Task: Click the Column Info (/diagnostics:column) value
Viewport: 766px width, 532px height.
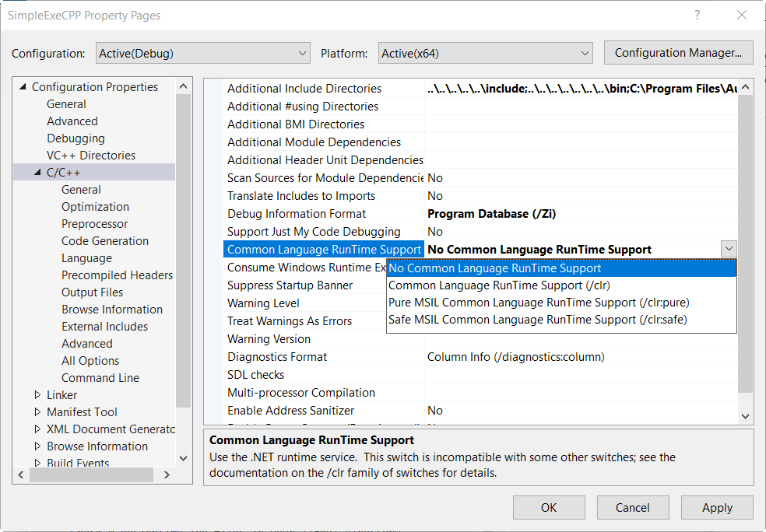Action: [x=516, y=357]
